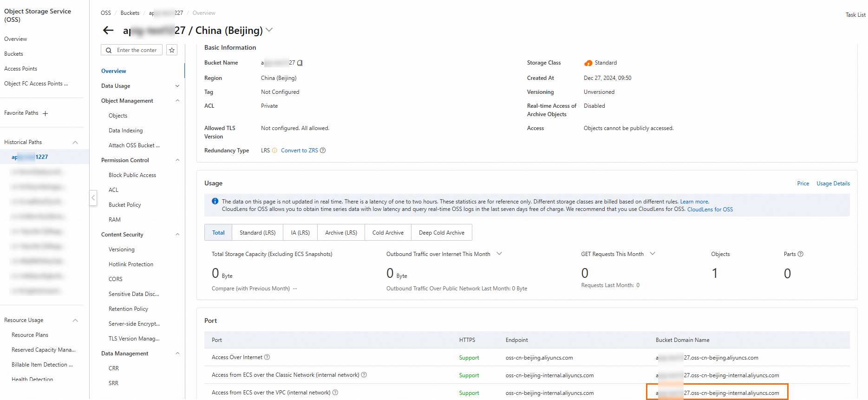Open Access Points in the sidebar
This screenshot has height=400, width=868.
point(20,69)
